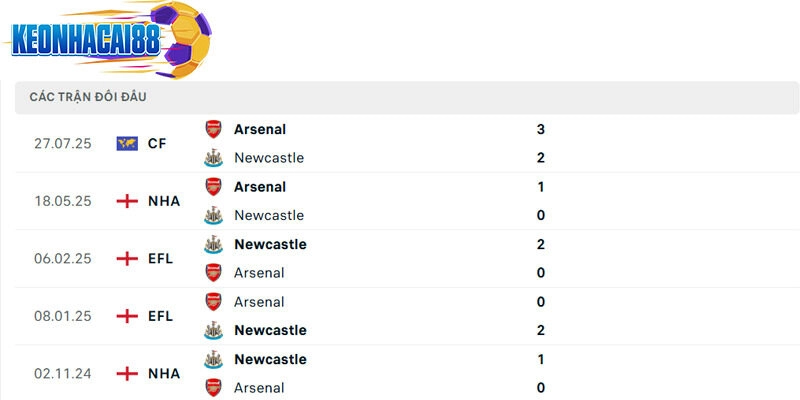
Task: Click Newcastle crest in 06.02.25 match
Action: click(x=213, y=244)
